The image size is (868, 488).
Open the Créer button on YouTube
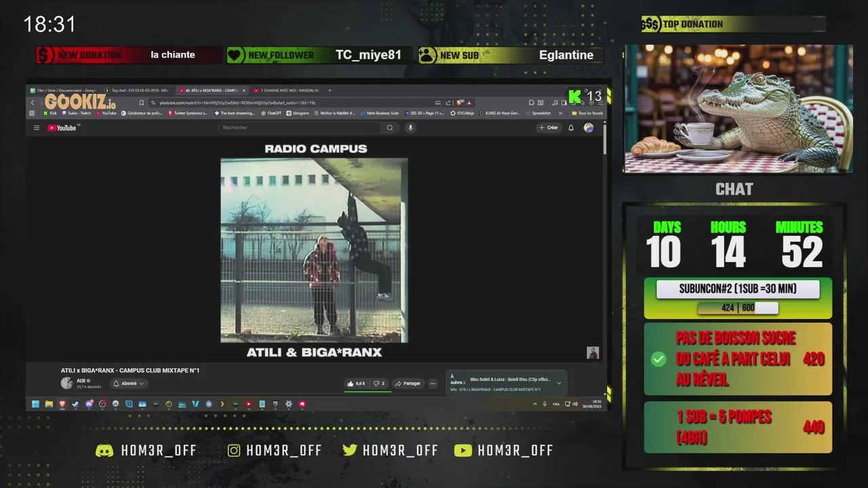pyautogui.click(x=549, y=127)
